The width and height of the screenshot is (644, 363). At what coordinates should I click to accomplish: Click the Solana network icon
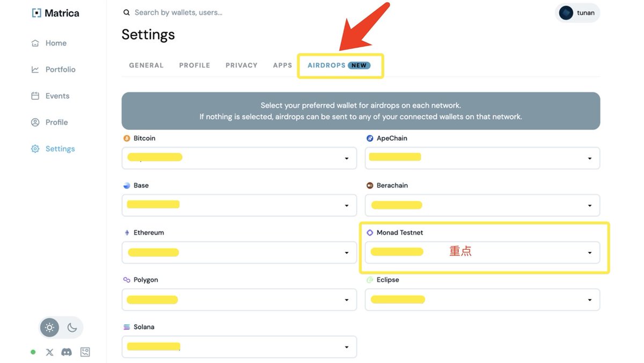pyautogui.click(x=127, y=327)
